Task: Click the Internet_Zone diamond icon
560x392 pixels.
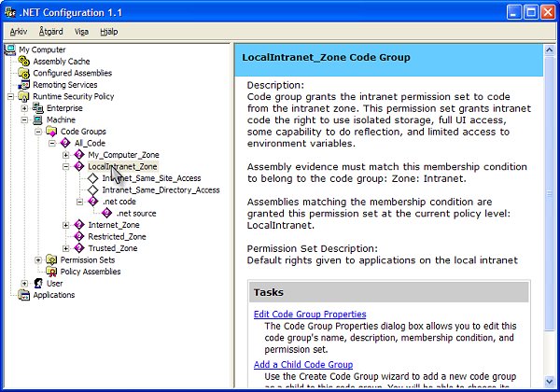Action: (x=79, y=225)
